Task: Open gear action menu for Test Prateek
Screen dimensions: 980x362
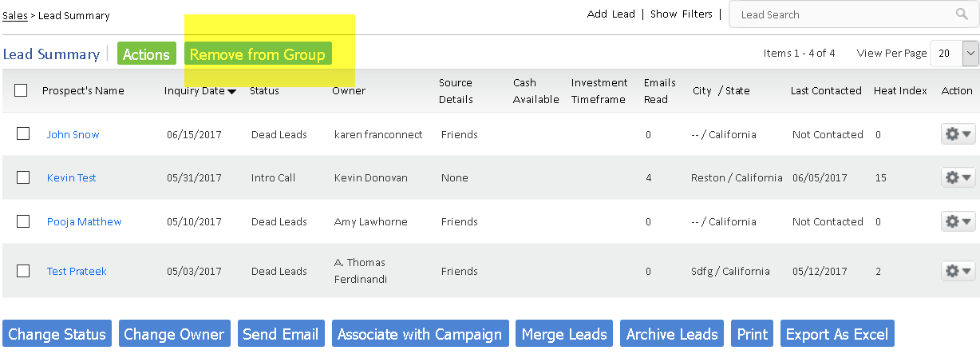Action: [958, 272]
